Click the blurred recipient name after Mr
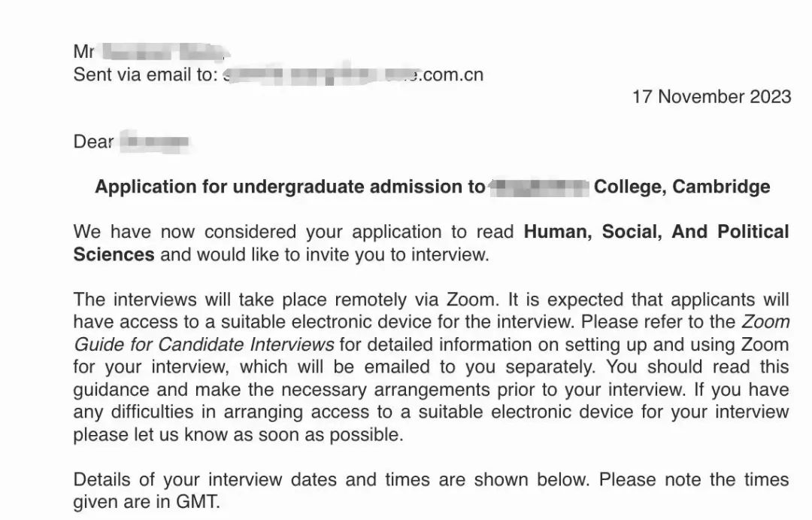This screenshot has width=812, height=520. tap(163, 52)
